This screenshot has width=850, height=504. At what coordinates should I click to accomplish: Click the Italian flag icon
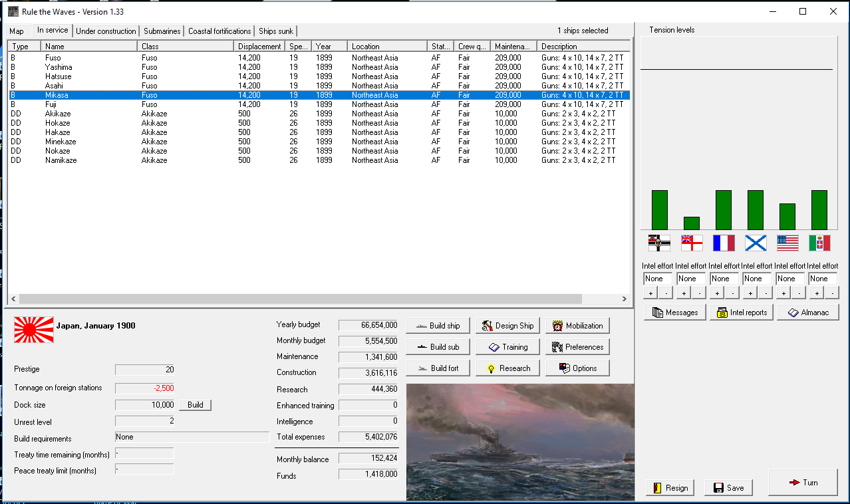point(819,243)
